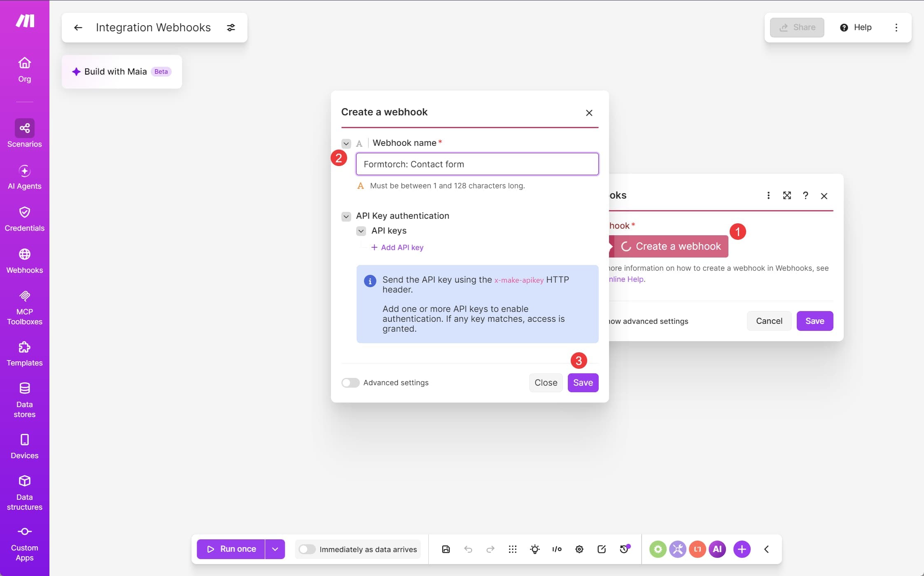Open the three-dot menu next to Help

pyautogui.click(x=896, y=28)
